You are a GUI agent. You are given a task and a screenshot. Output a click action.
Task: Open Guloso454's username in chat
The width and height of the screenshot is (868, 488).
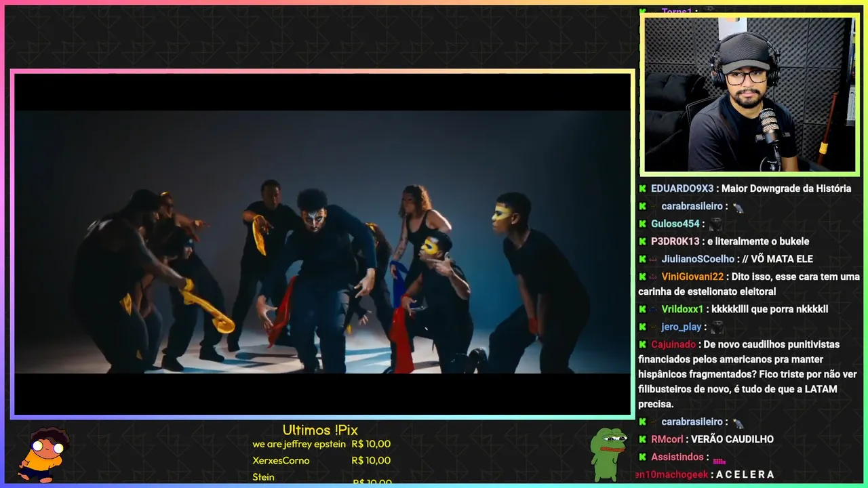tap(675, 224)
